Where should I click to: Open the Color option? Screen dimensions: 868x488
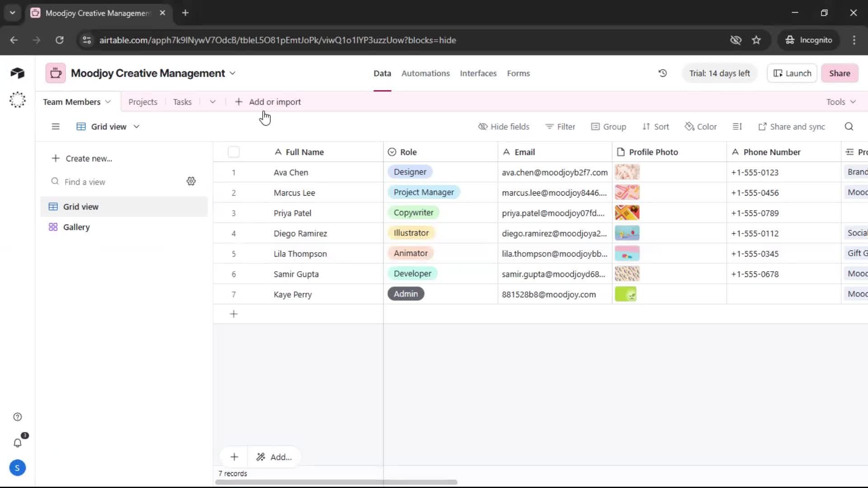point(701,127)
